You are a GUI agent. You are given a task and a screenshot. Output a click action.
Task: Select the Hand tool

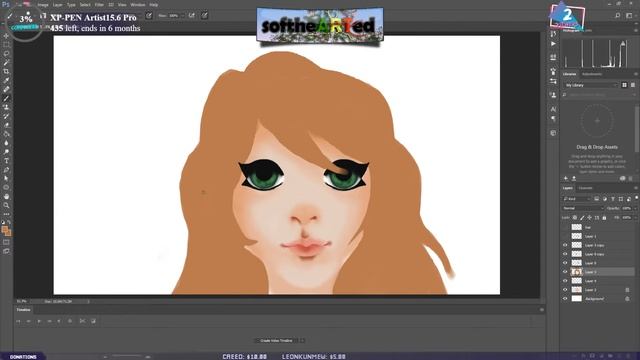(x=6, y=196)
